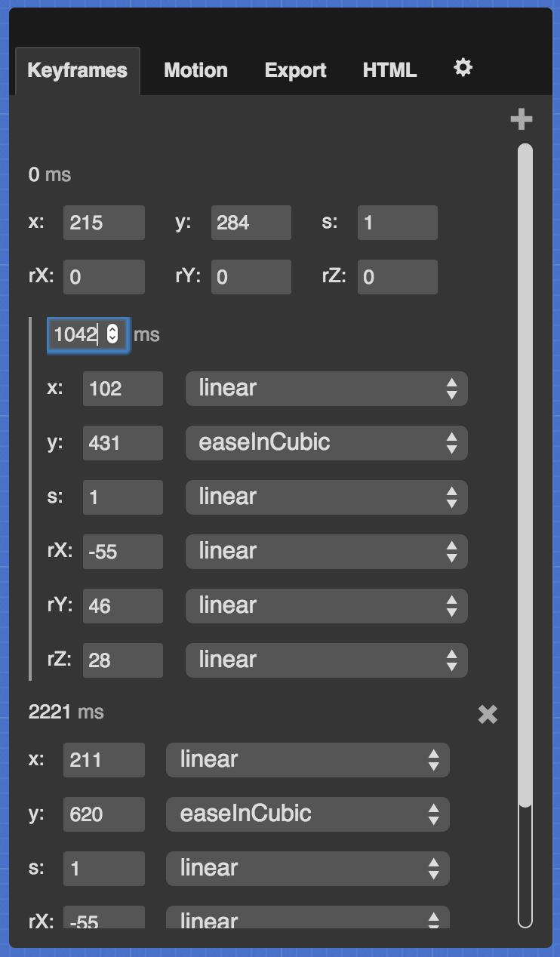Viewport: 560px width, 957px height.
Task: Open rX easing dropdown of 1042 ms keyframe
Action: tap(327, 552)
